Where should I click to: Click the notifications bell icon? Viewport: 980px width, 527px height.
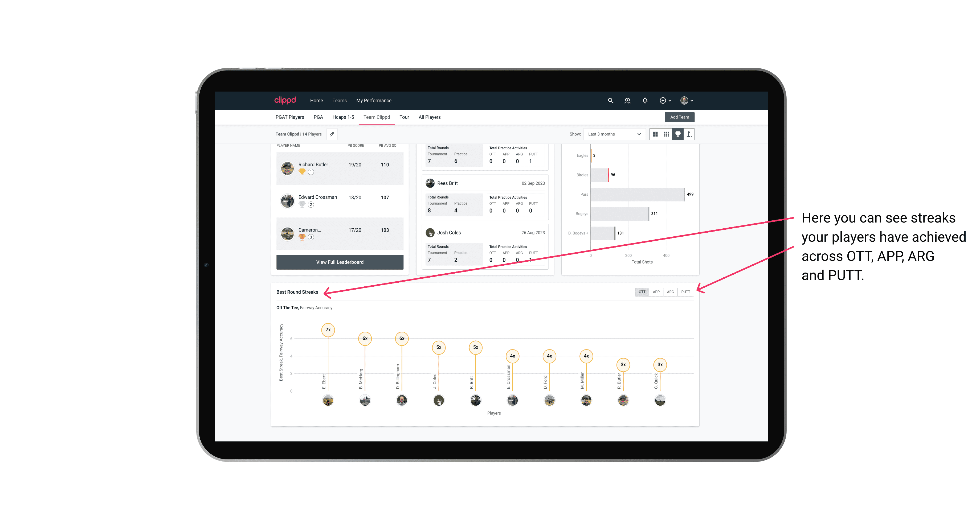point(644,101)
